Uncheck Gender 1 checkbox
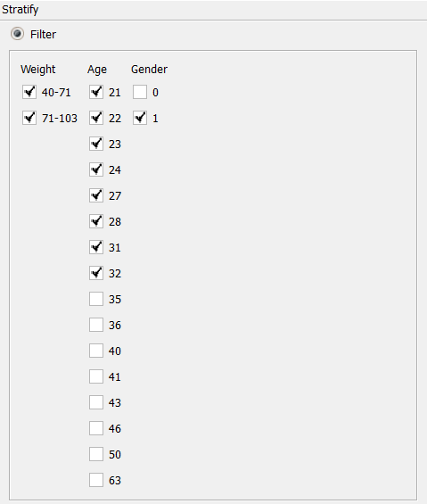Image resolution: width=427 pixels, height=504 pixels. (x=140, y=118)
